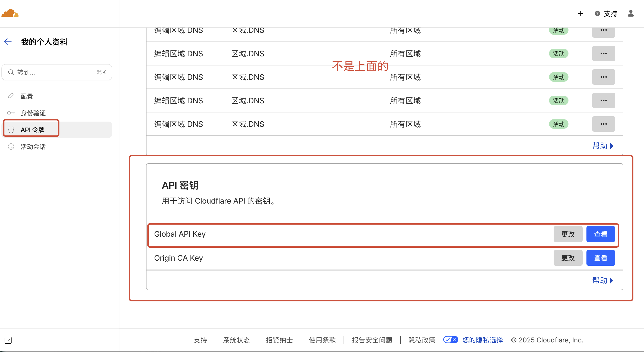Open the user account avatar icon
Viewport: 644px width, 352px height.
click(x=631, y=13)
